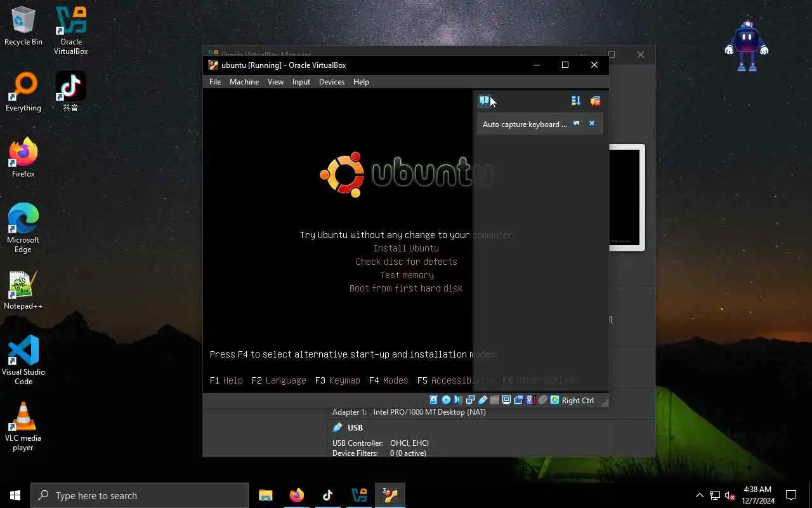
Task: Click the Visual Studio Code desktop shortcut
Action: (23, 361)
